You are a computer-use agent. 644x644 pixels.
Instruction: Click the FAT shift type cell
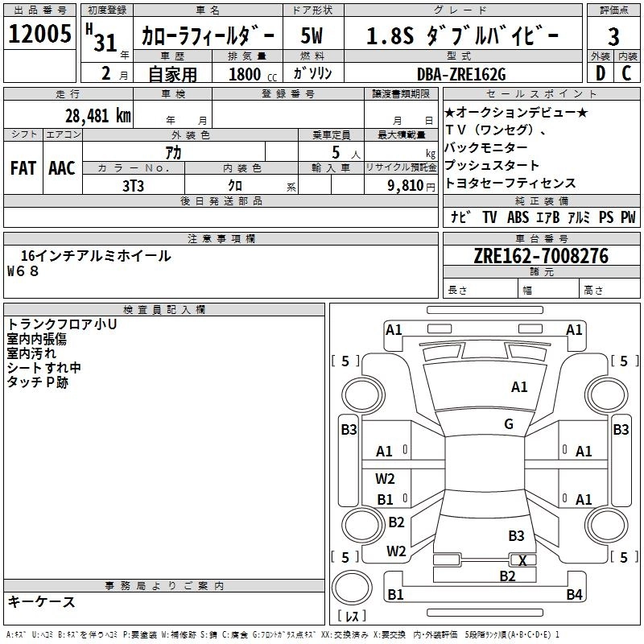[x=23, y=167]
